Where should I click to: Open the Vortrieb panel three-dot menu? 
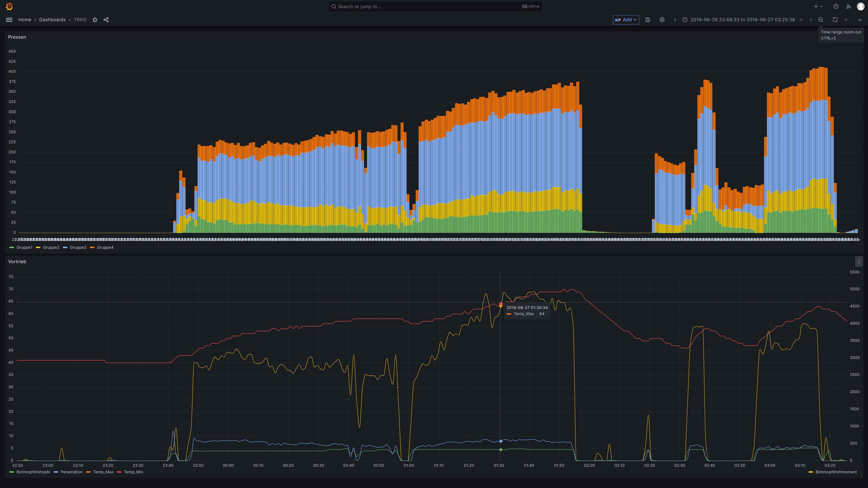pyautogui.click(x=859, y=262)
